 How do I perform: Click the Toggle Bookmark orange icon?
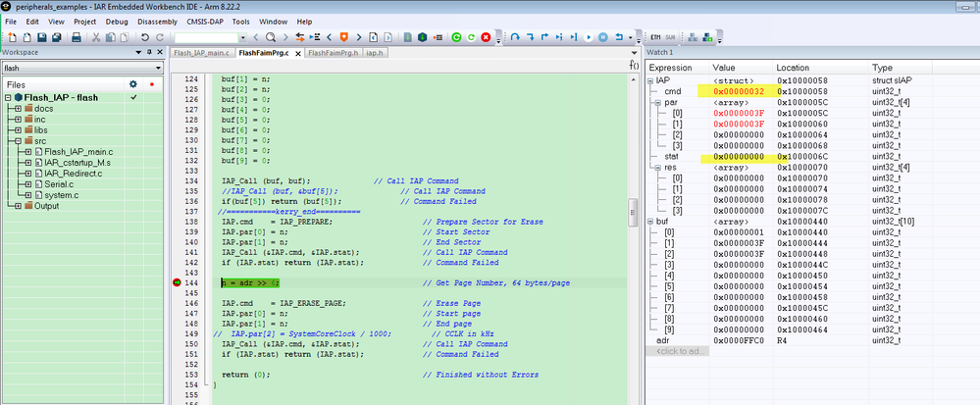coord(343,37)
